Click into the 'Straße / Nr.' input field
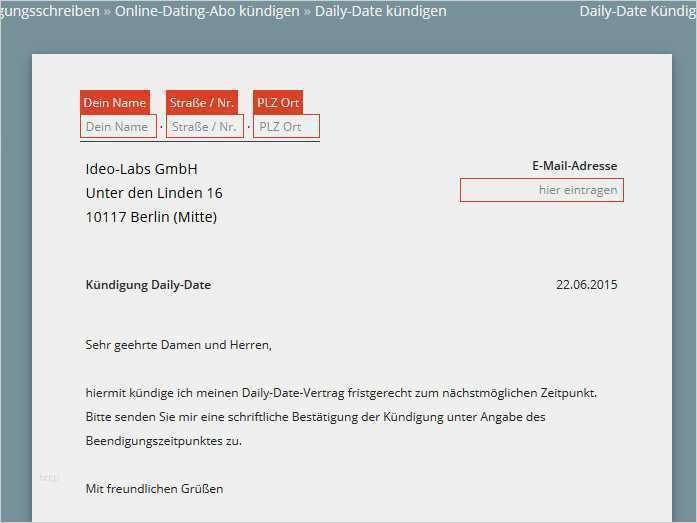The height and width of the screenshot is (523, 697). tap(204, 127)
